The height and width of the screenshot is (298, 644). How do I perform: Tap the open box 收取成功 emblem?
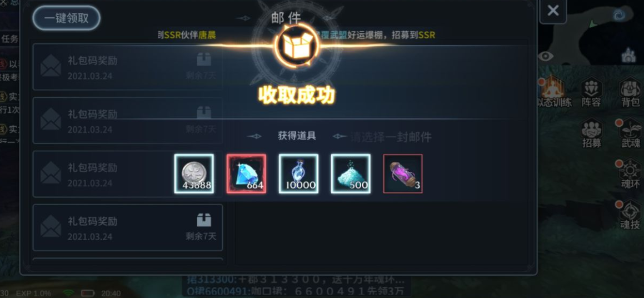pyautogui.click(x=297, y=45)
